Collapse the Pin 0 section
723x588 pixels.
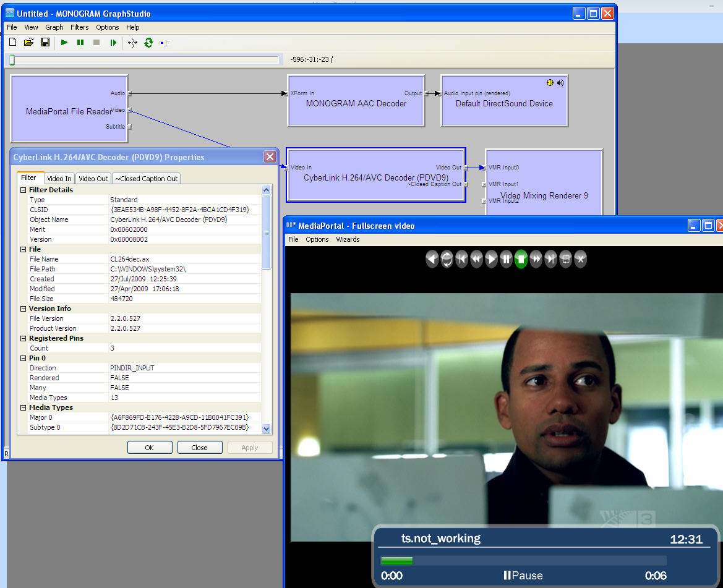click(23, 358)
